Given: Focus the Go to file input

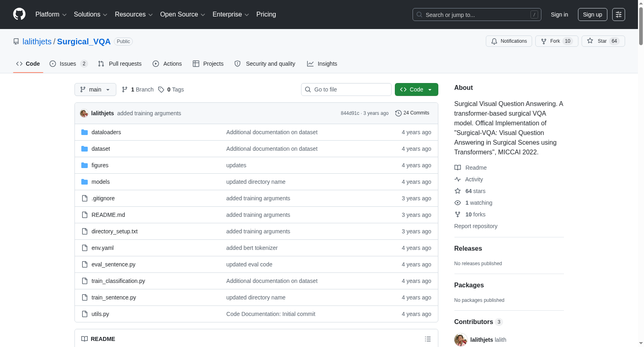Looking at the screenshot, I should point(346,89).
